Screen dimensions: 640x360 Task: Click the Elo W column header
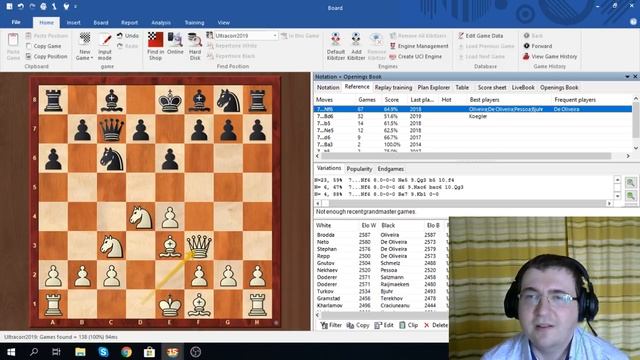(x=368, y=225)
